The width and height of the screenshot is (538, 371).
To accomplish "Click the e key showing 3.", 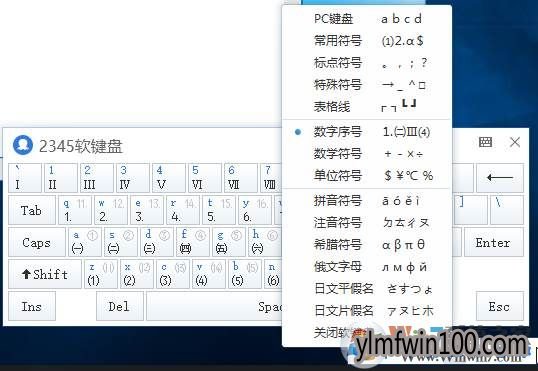I will (x=147, y=210).
